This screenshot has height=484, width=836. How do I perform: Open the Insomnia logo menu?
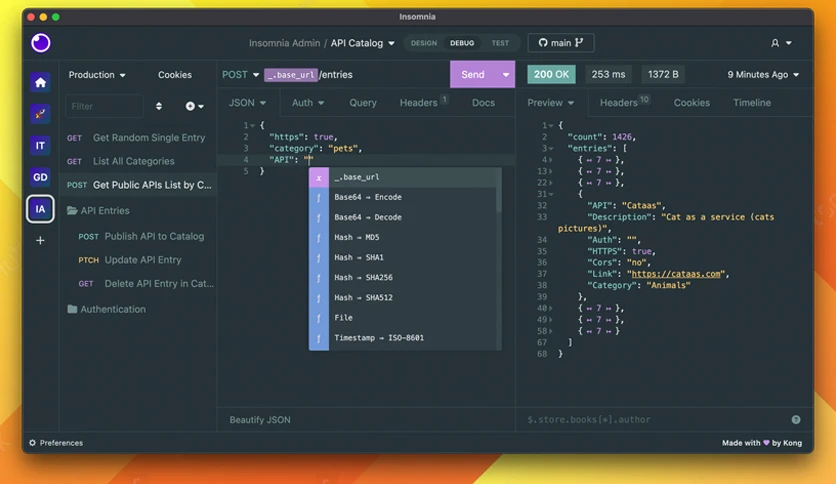41,43
